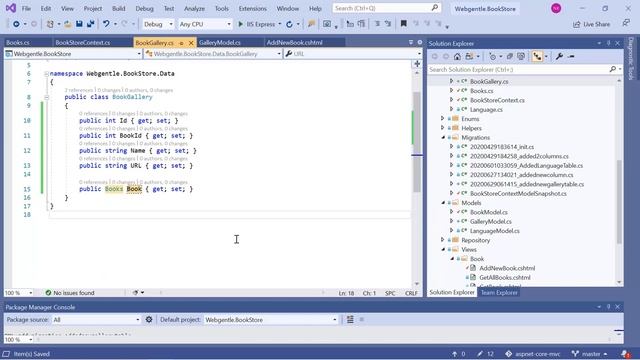Open the Diagnostic Tools side tab
Viewport: 640px width, 360px height.
pos(631,58)
